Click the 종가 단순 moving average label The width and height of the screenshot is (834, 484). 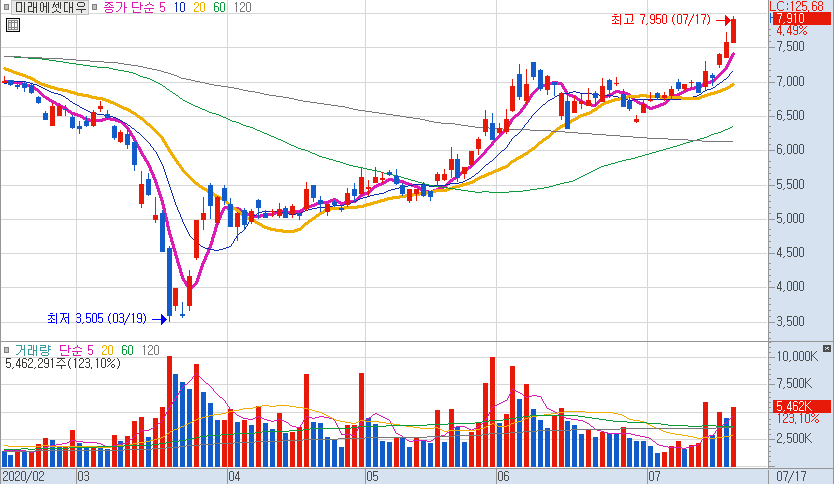point(129,7)
